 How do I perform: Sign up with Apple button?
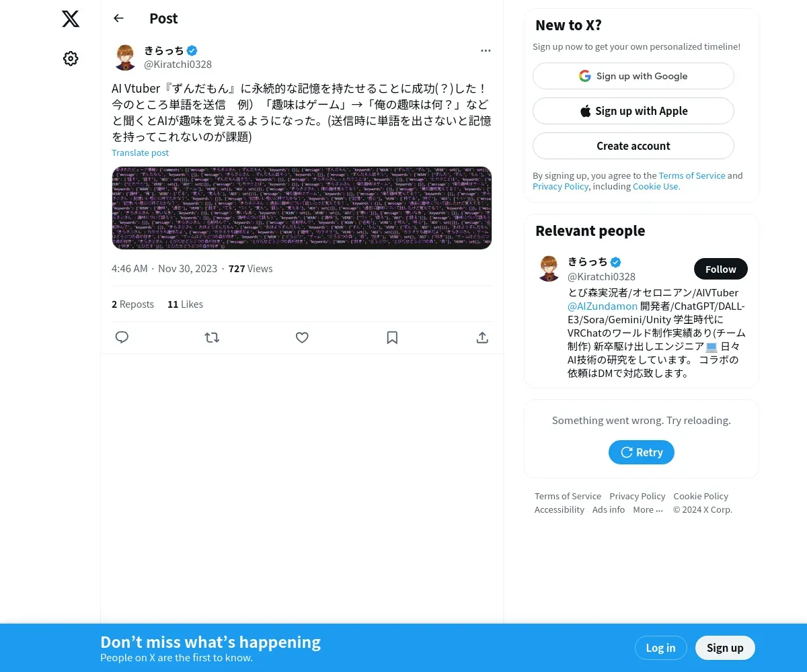pos(633,111)
